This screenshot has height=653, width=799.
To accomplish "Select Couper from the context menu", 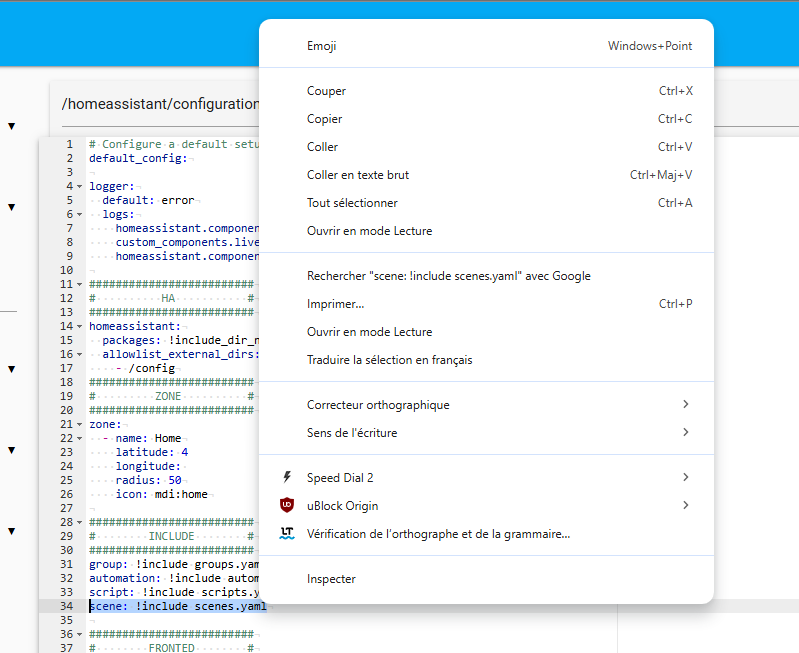I will tap(326, 91).
